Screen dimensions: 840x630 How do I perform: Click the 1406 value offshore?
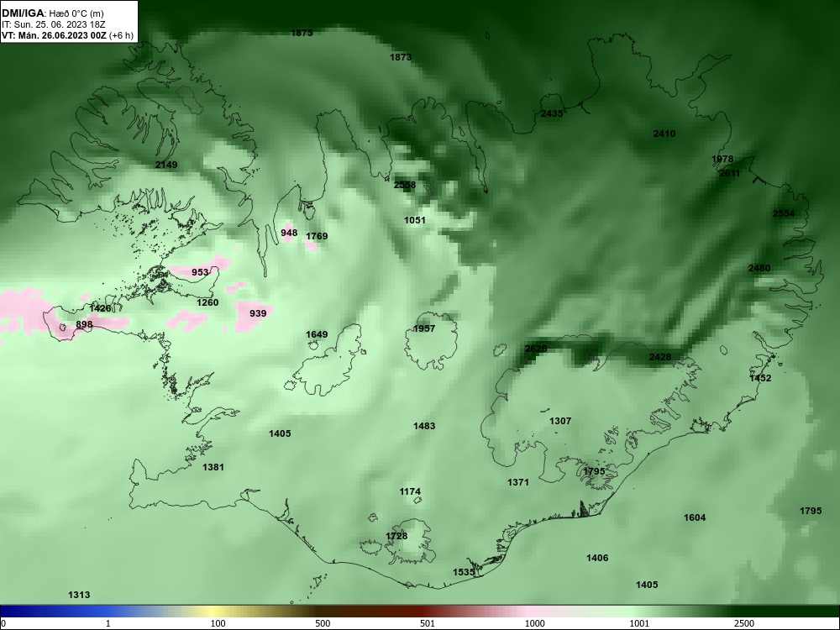597,559
